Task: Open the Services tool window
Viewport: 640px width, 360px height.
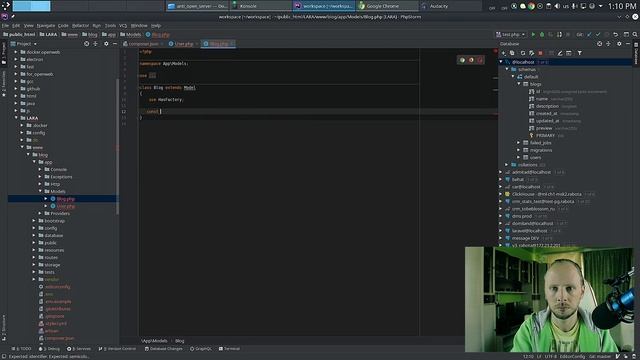Action: point(79,349)
